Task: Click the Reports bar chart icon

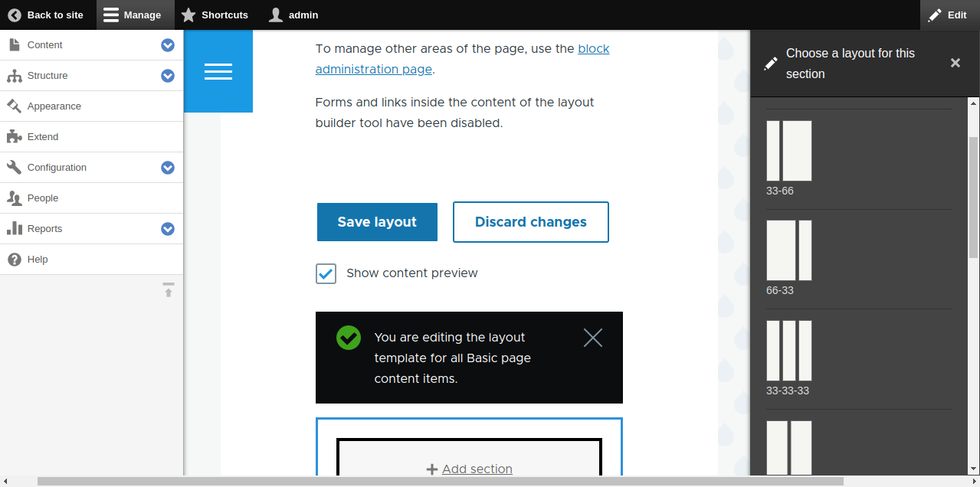Action: pyautogui.click(x=14, y=228)
